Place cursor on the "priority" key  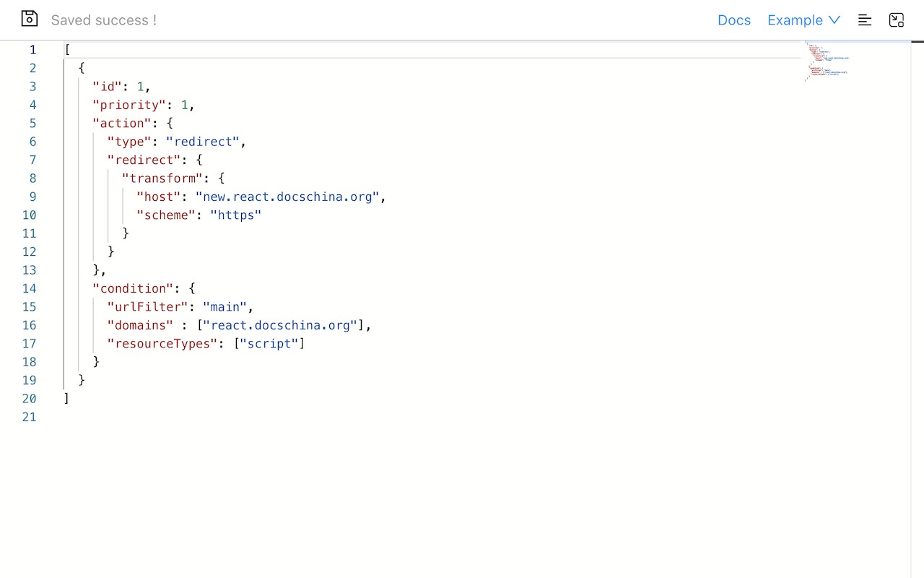[x=130, y=105]
